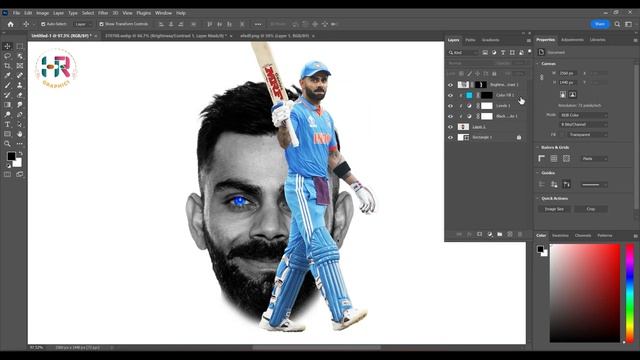Open the three-dots more options in options bar
Viewport: 640px width, 360px height.
(x=258, y=24)
